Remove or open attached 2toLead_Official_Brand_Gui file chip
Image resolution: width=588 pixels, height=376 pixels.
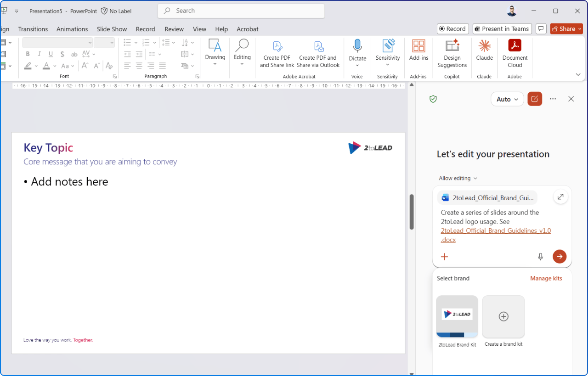pyautogui.click(x=487, y=197)
